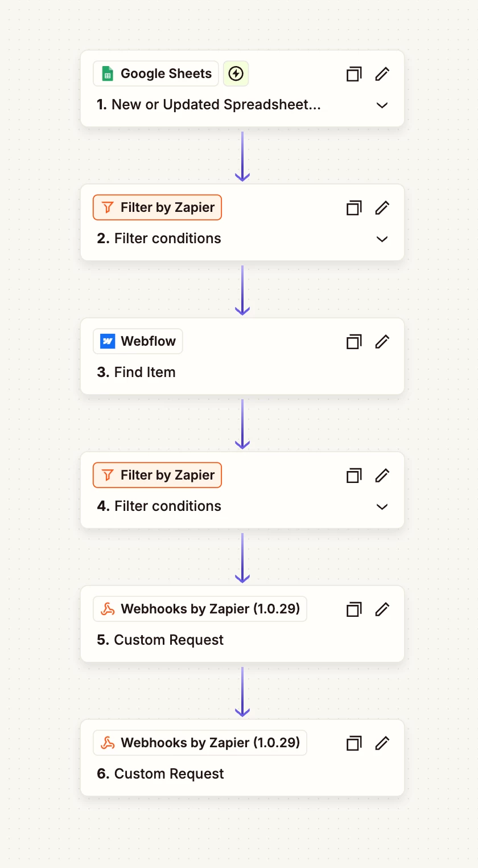Image resolution: width=478 pixels, height=868 pixels.
Task: Duplicate step 1 Google Sheets trigger
Action: click(x=354, y=74)
